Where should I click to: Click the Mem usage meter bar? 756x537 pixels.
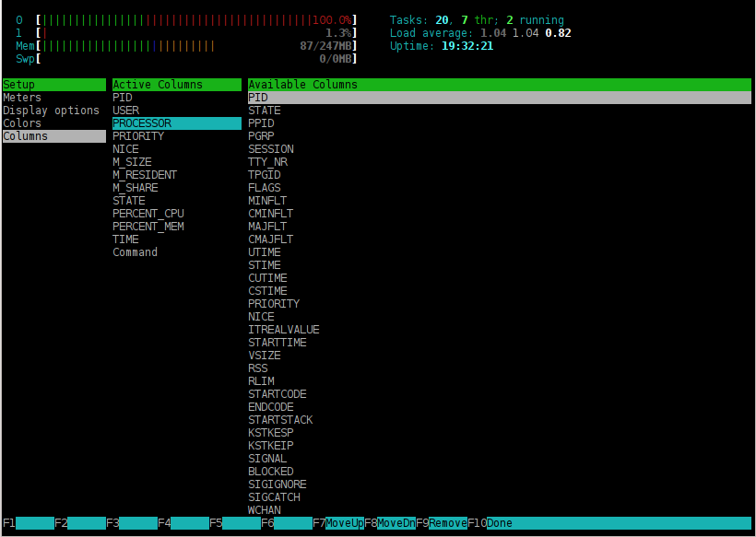[195, 46]
